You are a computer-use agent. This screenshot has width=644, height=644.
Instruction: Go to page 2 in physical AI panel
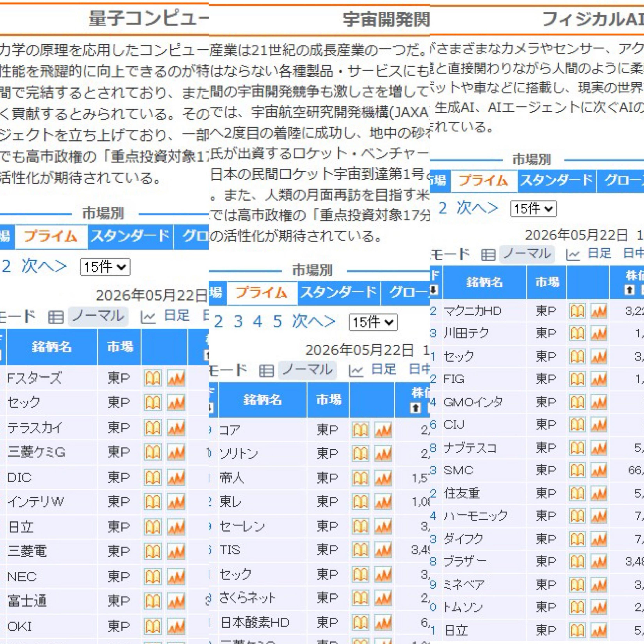point(442,208)
